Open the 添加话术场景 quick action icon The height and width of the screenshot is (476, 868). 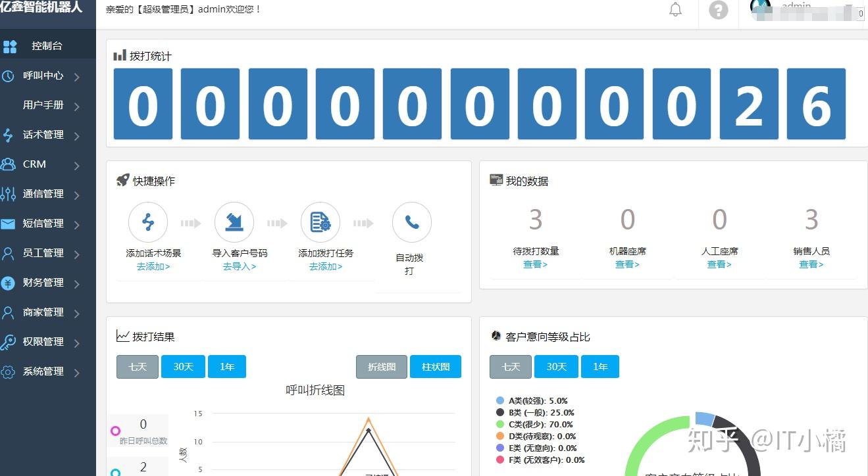pyautogui.click(x=147, y=222)
